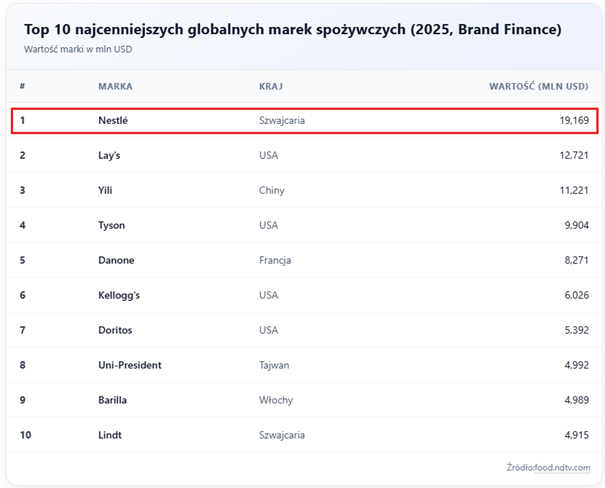This screenshot has height=488, width=605.
Task: Click the country Tajwan cell
Action: point(275,365)
